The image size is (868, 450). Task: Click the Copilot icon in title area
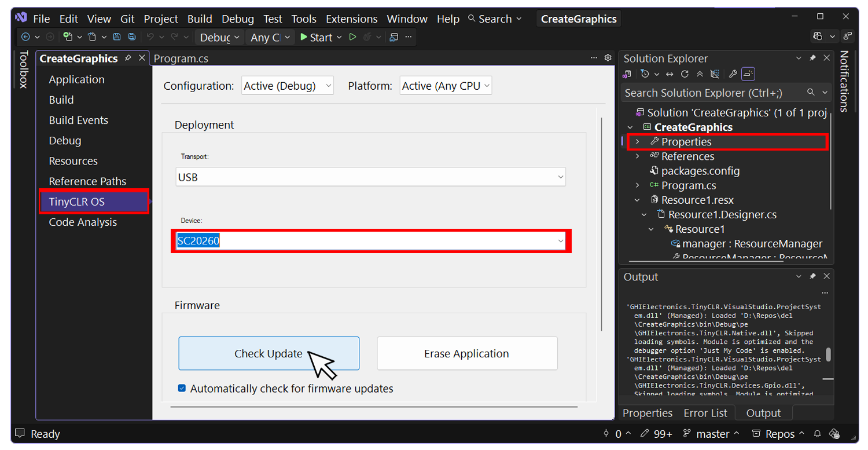pyautogui.click(x=818, y=36)
